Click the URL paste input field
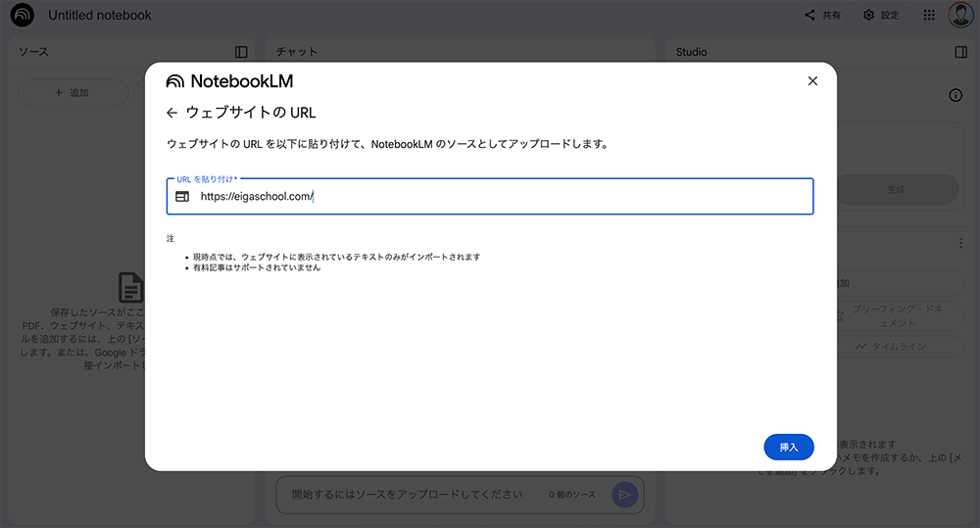 [490, 196]
